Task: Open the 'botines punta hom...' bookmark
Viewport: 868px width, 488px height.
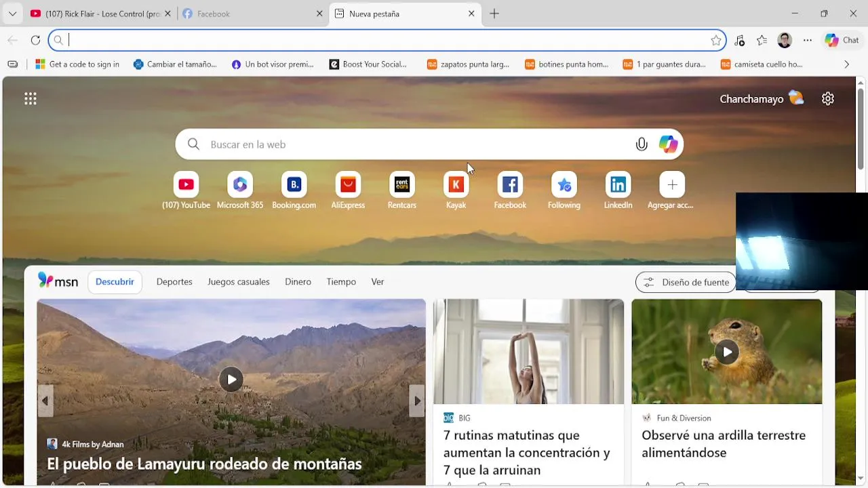Action: pos(566,64)
